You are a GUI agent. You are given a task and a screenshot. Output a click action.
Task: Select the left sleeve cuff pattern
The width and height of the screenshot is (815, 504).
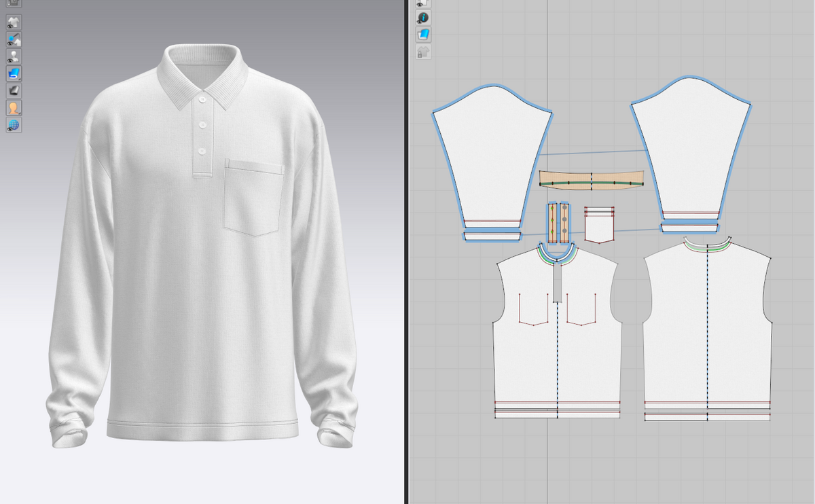pos(492,236)
